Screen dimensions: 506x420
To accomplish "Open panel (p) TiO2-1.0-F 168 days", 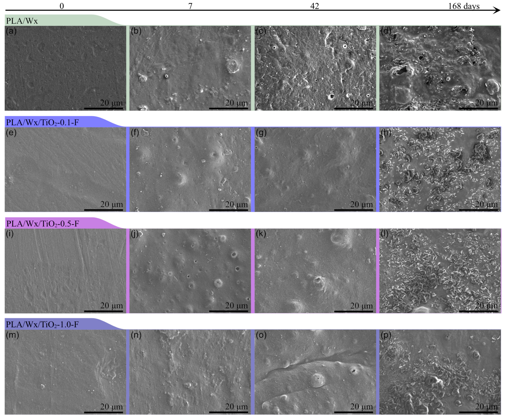I will tap(440, 372).
